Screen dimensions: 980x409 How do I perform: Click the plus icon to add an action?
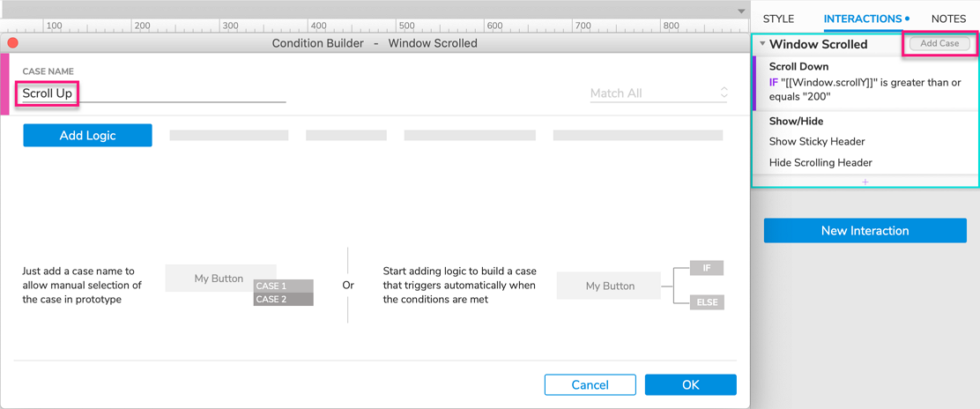(x=865, y=182)
